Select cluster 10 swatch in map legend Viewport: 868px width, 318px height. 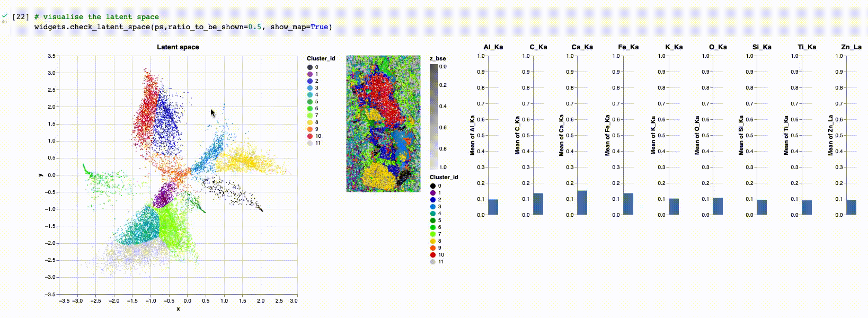(433, 255)
